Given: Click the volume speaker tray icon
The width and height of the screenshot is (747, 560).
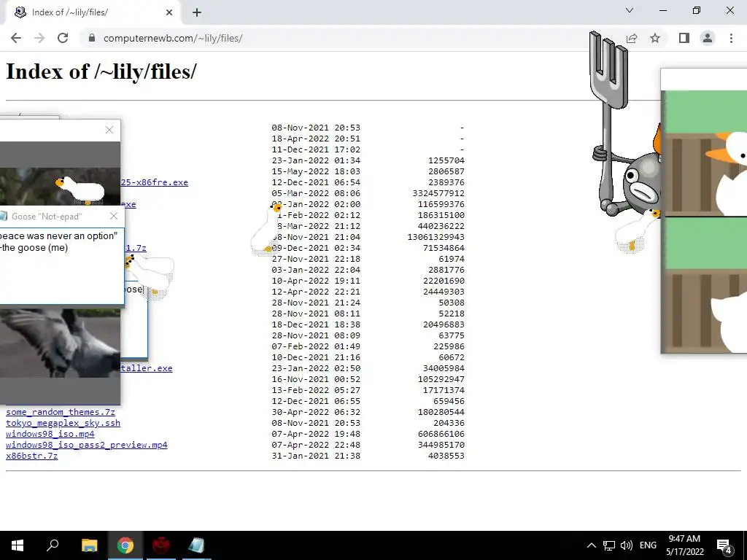Looking at the screenshot, I should click(627, 545).
